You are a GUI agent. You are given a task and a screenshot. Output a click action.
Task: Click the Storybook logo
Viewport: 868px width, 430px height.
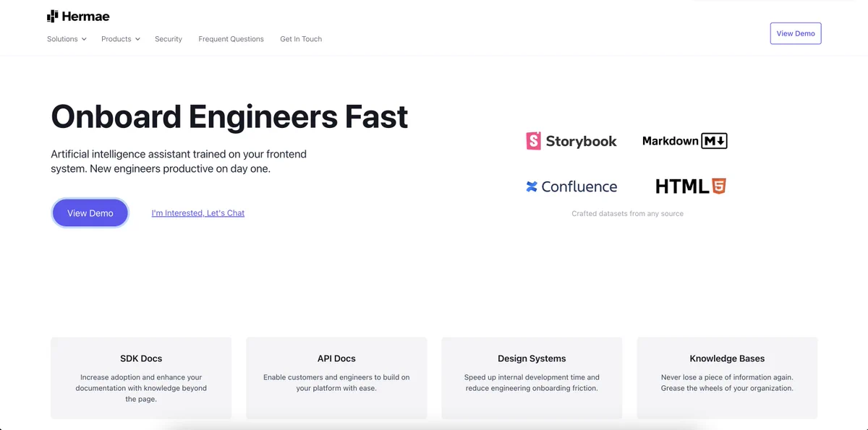pyautogui.click(x=571, y=141)
